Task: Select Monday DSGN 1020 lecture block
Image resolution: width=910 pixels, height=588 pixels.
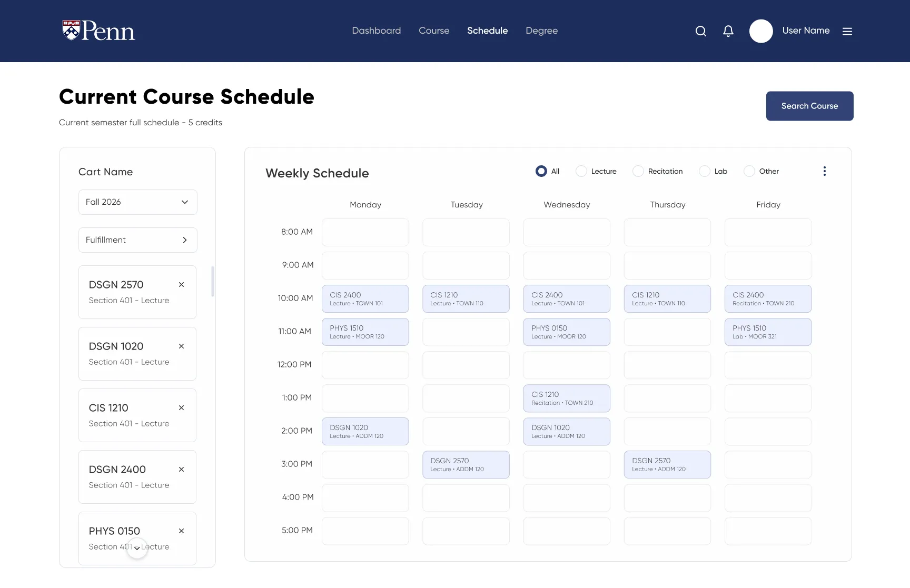Action: coord(365,431)
